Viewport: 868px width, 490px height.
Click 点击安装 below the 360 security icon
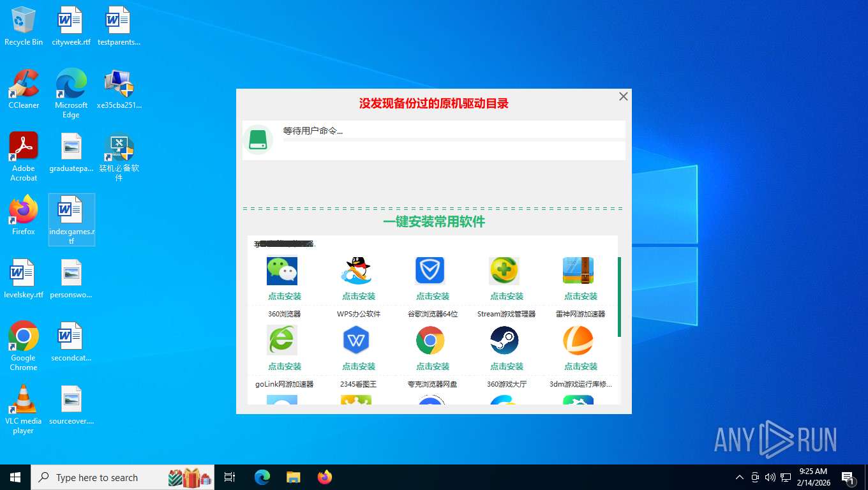507,296
